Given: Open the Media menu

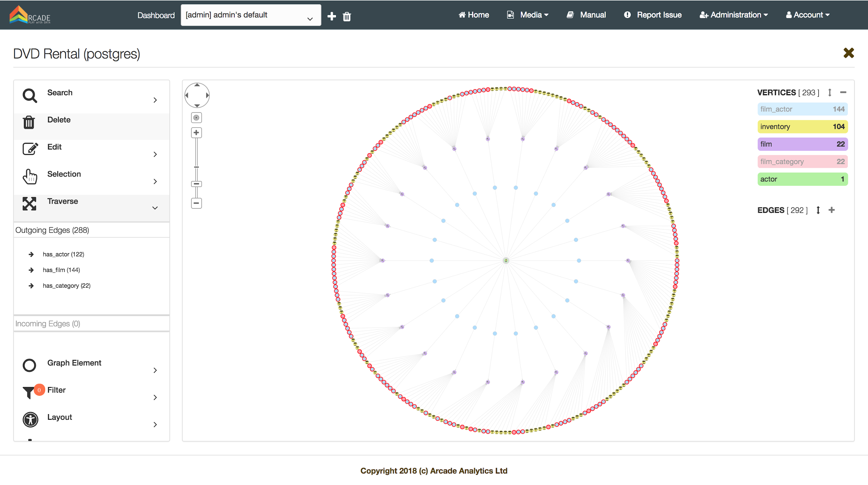Looking at the screenshot, I should click(528, 15).
